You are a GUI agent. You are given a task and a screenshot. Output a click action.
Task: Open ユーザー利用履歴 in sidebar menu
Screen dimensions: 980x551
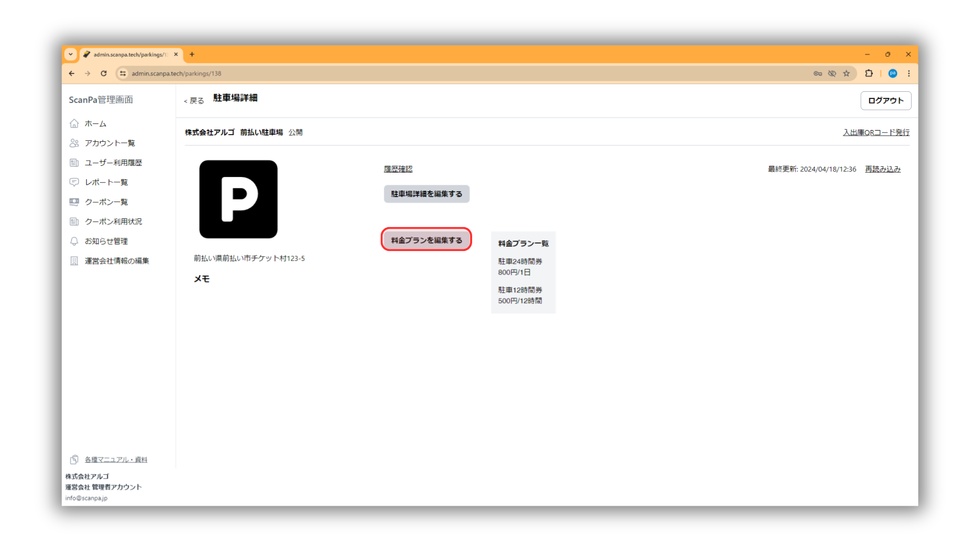click(x=113, y=163)
